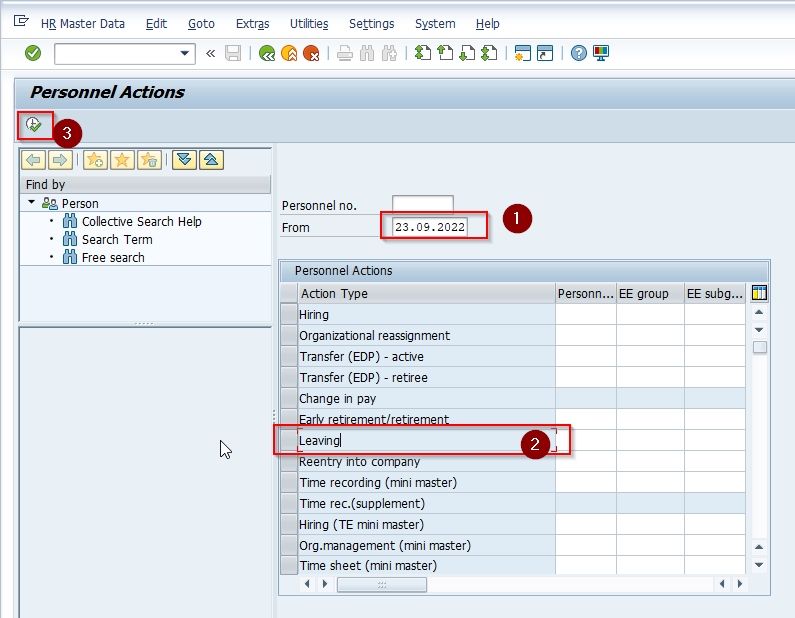
Task: Click the horizontal scrollbar thumb below Action Type
Action: pyautogui.click(x=382, y=585)
